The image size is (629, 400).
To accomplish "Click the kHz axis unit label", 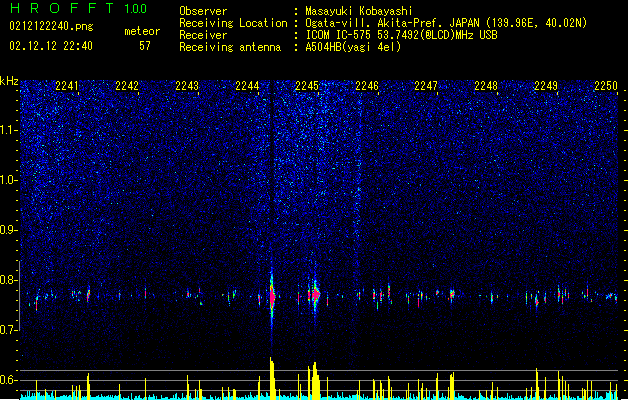I will coord(9,81).
